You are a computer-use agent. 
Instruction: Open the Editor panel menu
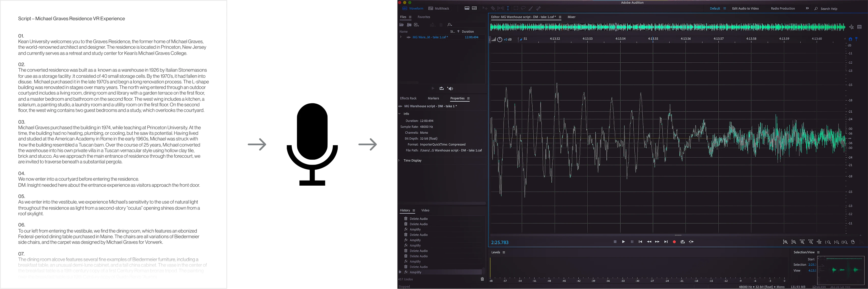[560, 17]
